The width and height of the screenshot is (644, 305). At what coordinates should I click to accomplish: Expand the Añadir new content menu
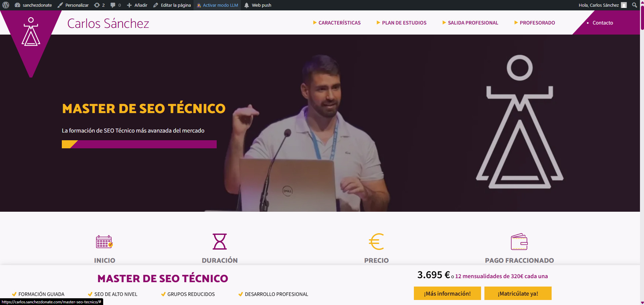[x=137, y=5]
